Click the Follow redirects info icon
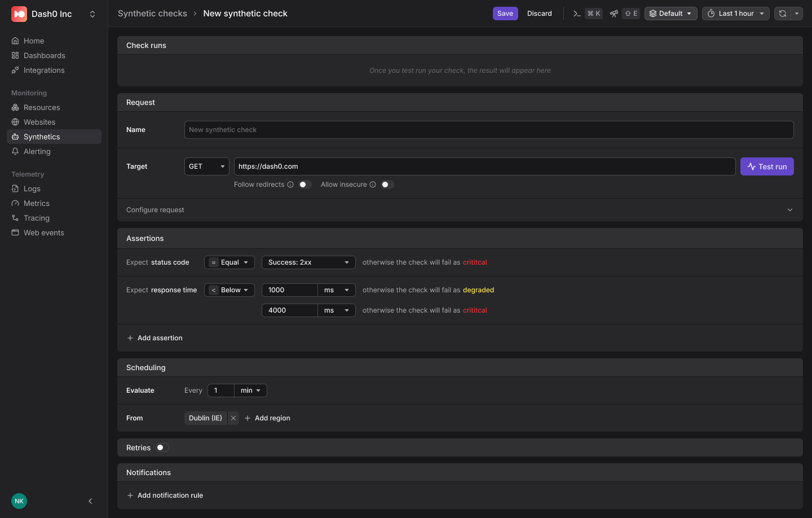The height and width of the screenshot is (518, 812). (290, 185)
